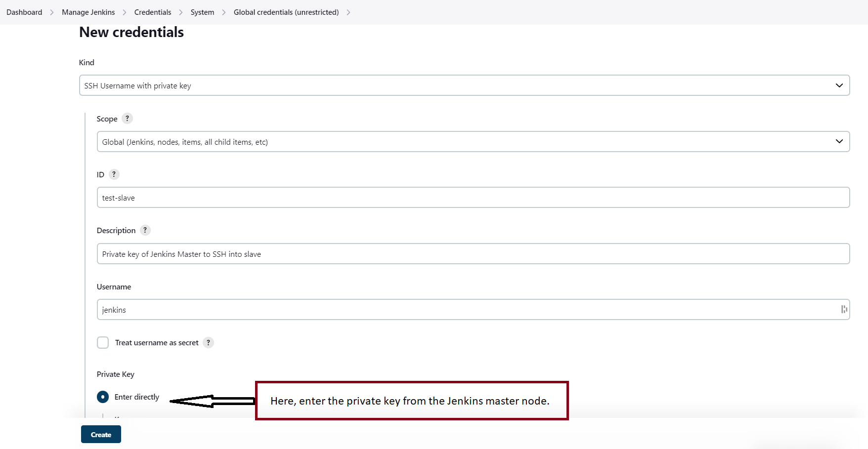Expand the Manage Jenkins breadcrumb chevron
This screenshot has width=868, height=449.
pyautogui.click(x=125, y=12)
